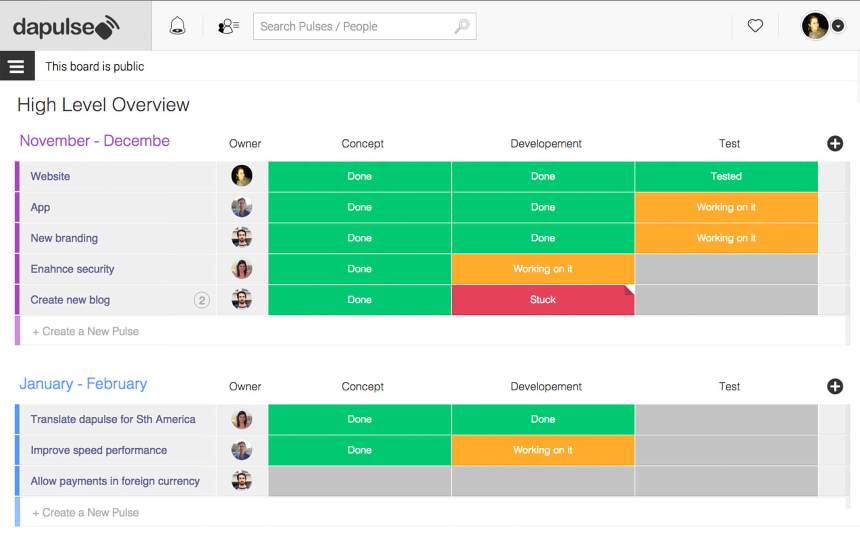Click the heart favorites icon

click(755, 26)
